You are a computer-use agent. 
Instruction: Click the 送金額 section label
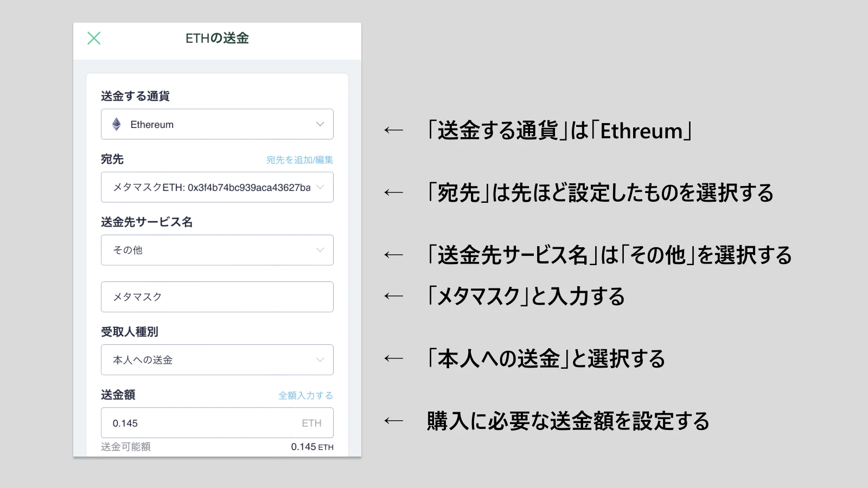[x=118, y=394]
